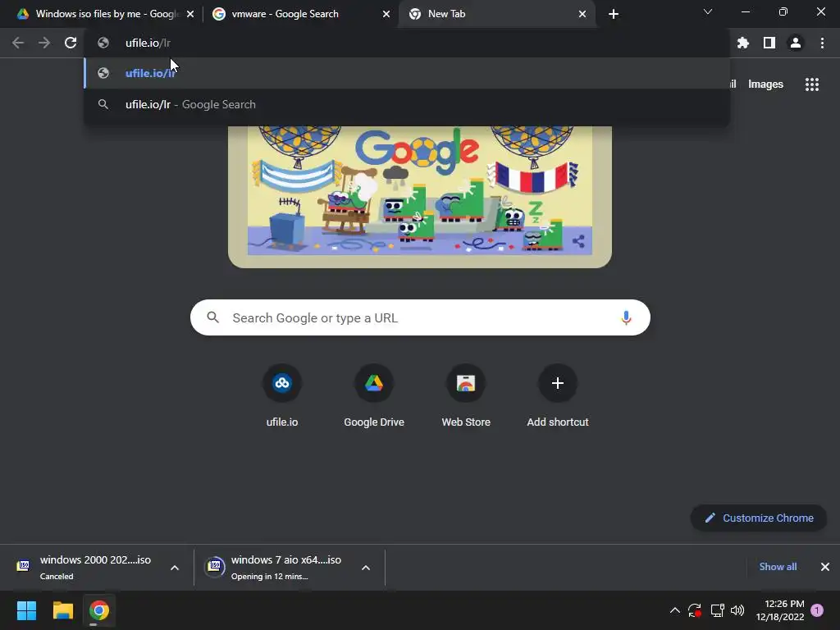
Task: Click the Add shortcut plus tile
Action: 558,396
